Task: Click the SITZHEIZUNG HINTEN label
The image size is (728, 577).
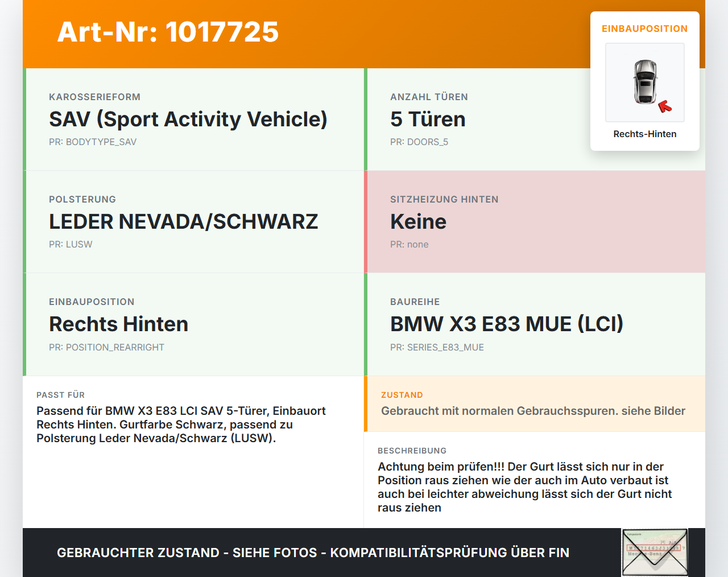Action: [444, 199]
